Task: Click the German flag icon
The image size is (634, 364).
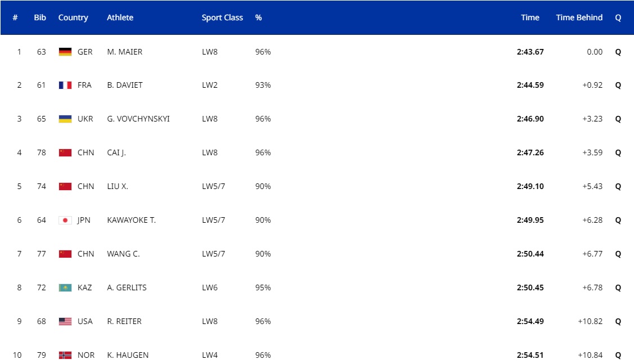Action: (x=65, y=52)
